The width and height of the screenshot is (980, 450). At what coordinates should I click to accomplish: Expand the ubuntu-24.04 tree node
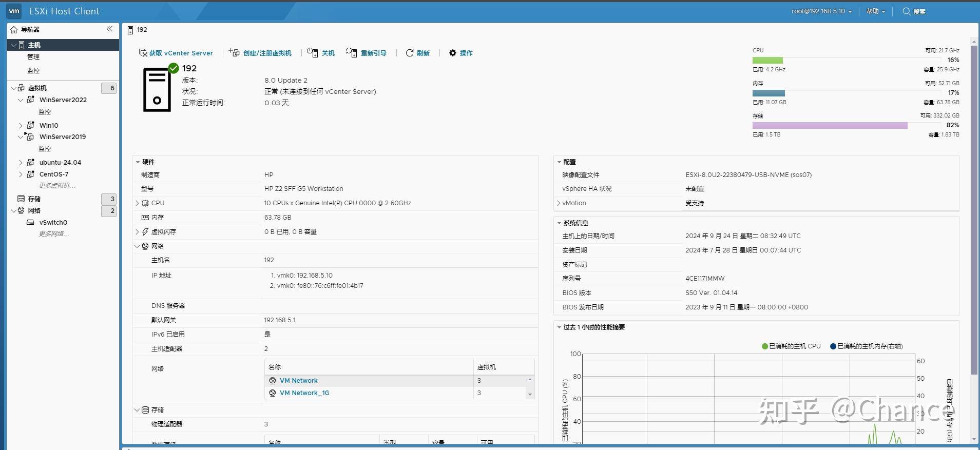pyautogui.click(x=21, y=162)
